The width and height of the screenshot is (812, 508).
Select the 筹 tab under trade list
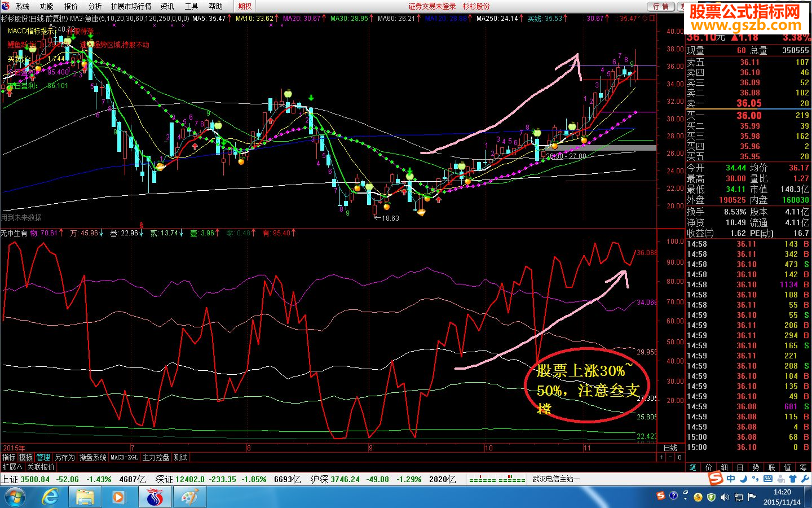pos(804,467)
